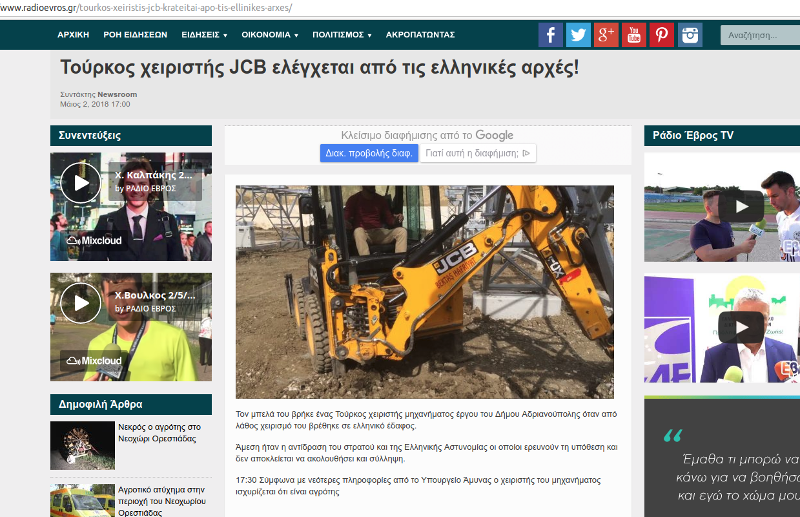Viewport: 800px width, 517px height.
Task: Play the top Ράδιο Έβρος TV video
Action: [x=741, y=207]
